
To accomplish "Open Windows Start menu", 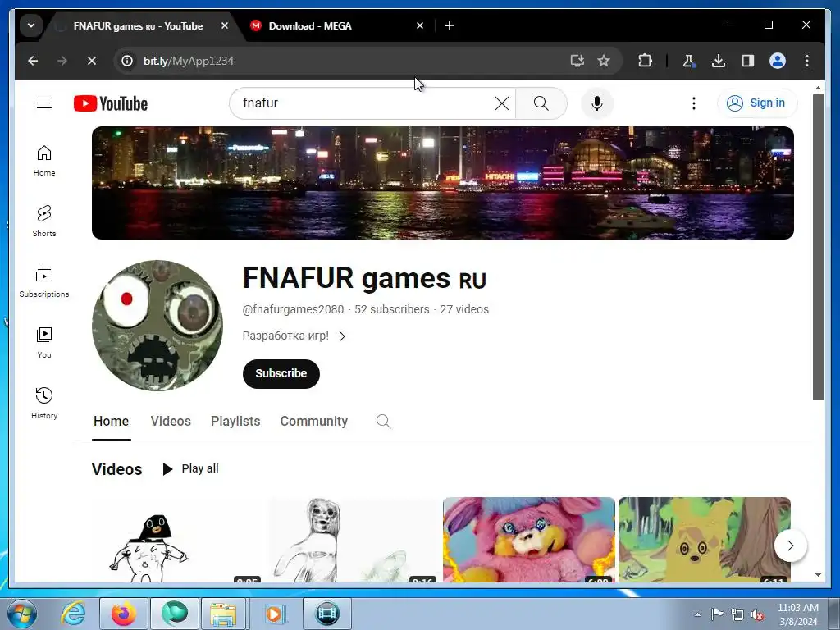I will click(21, 614).
